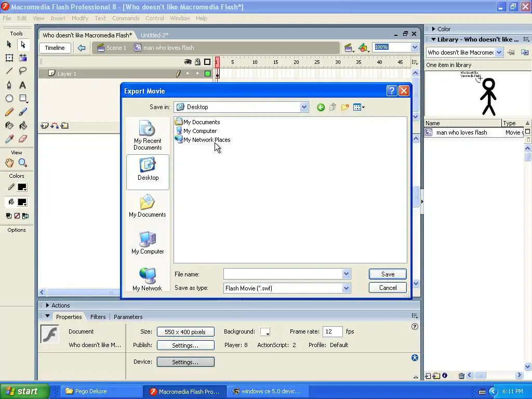The height and width of the screenshot is (399, 532).
Task: Create New Folder in Export dialog
Action: 345,107
